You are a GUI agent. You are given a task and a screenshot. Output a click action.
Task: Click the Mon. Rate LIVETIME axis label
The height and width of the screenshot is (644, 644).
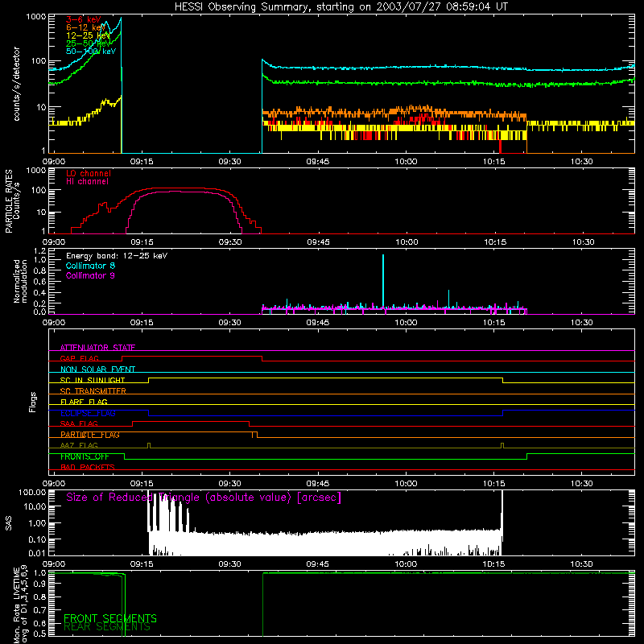coord(20,605)
